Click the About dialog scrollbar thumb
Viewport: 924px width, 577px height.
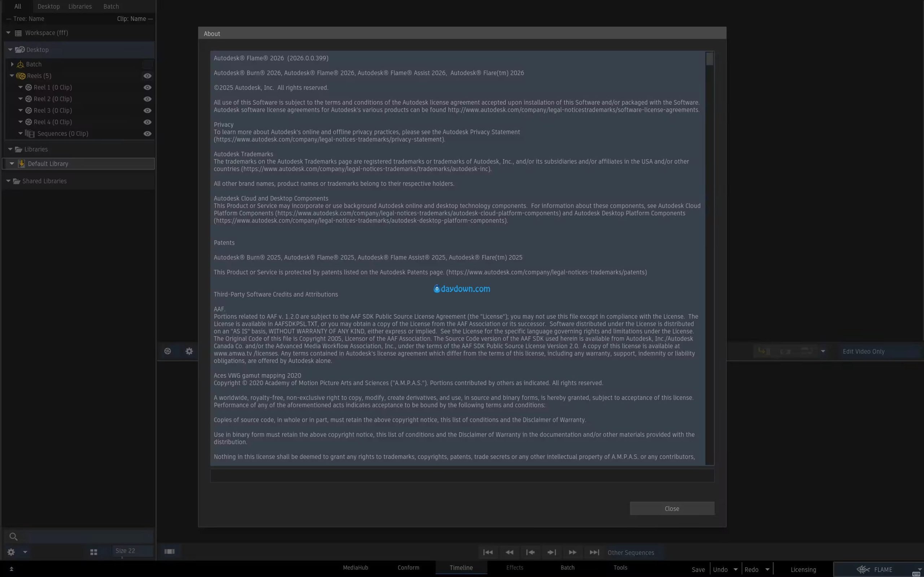pos(710,59)
